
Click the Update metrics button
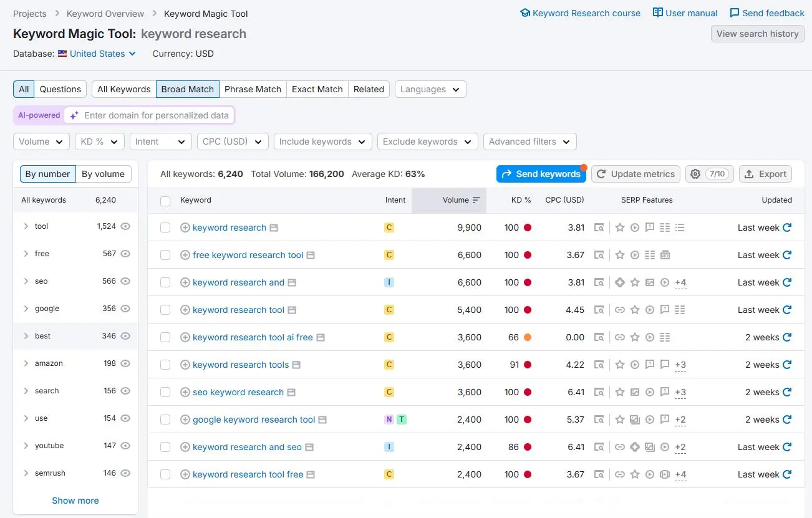pos(636,174)
